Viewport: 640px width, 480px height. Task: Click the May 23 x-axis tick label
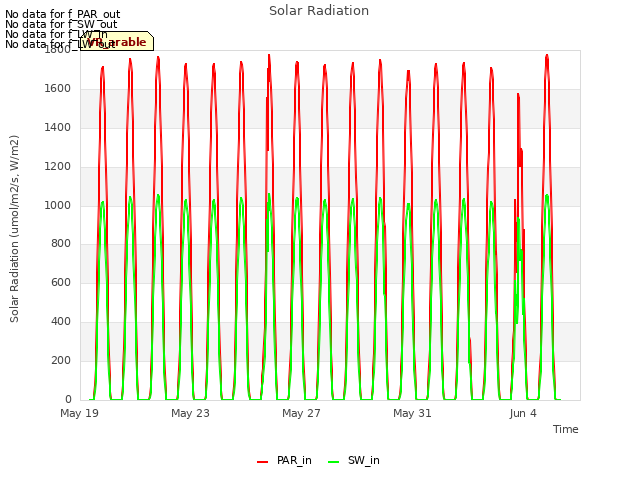tap(190, 413)
